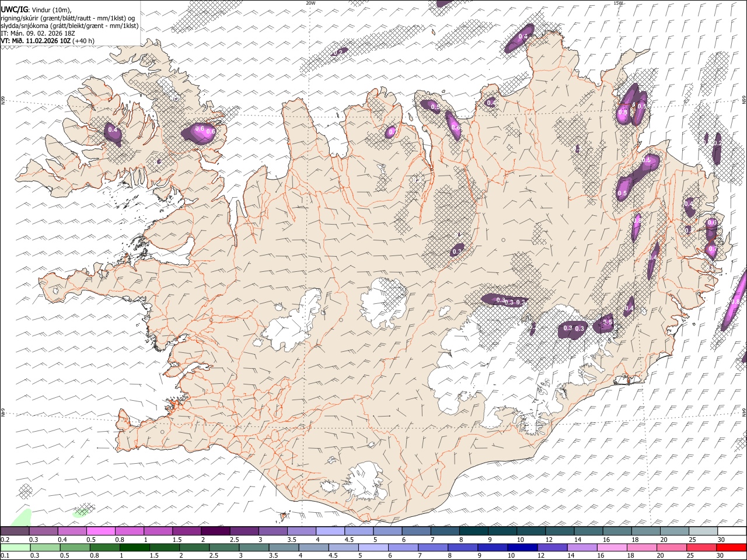The image size is (747, 560).
Task: Pick the dark mauve snow swatch above 0.2
Action: 15,531
